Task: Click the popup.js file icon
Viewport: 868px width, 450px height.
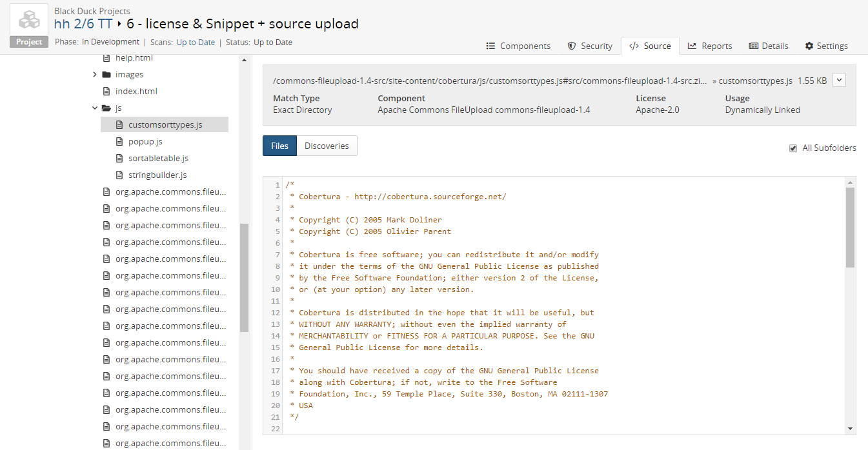Action: [x=119, y=141]
